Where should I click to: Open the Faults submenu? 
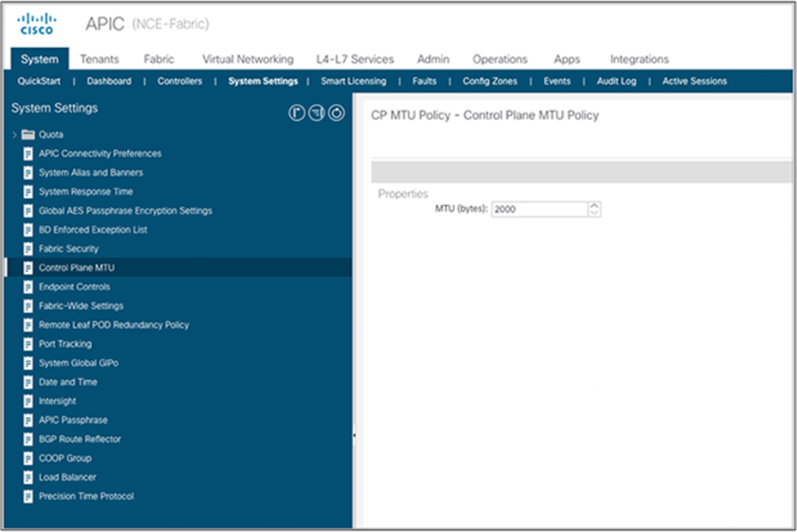coord(425,82)
